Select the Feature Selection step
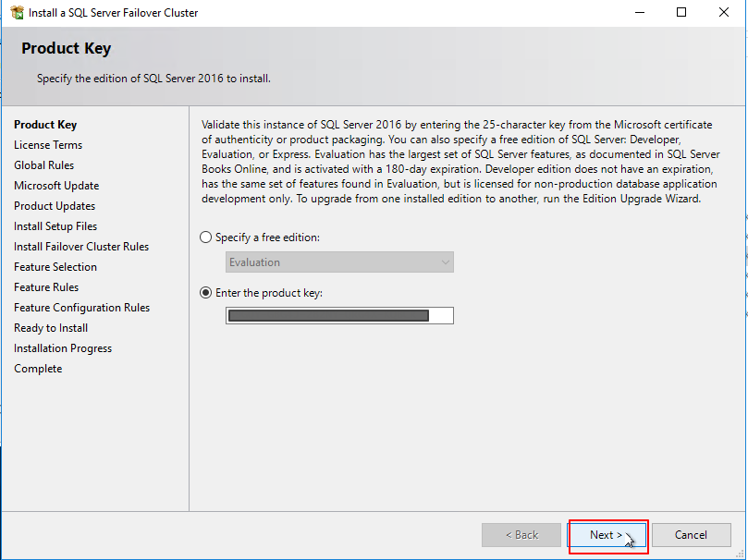The width and height of the screenshot is (748, 560). click(55, 266)
